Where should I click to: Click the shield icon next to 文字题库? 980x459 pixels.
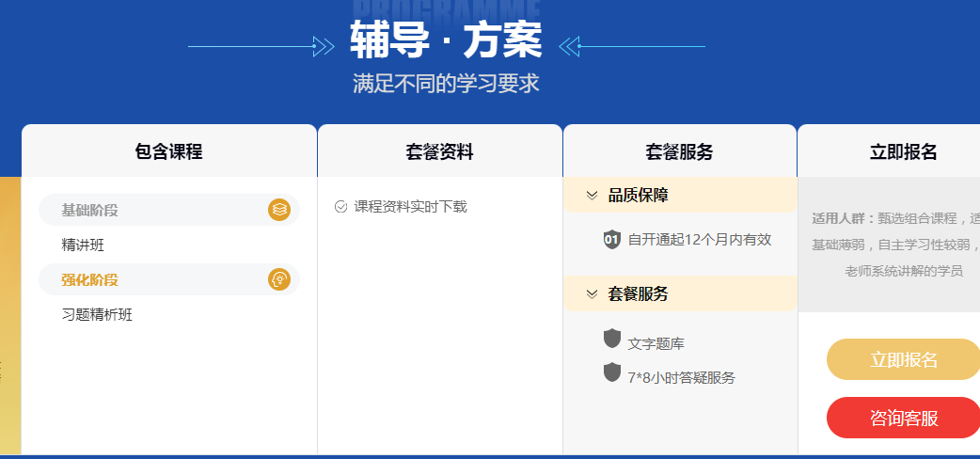tap(612, 339)
